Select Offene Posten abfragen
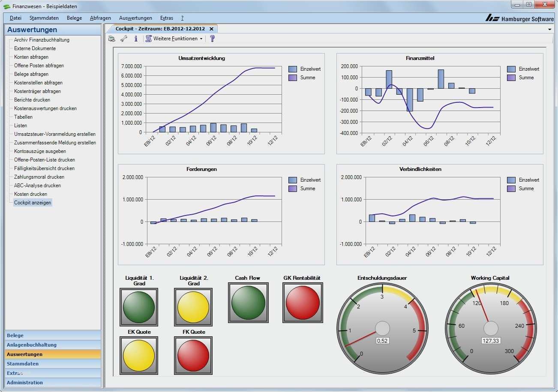The image size is (558, 392). click(39, 66)
